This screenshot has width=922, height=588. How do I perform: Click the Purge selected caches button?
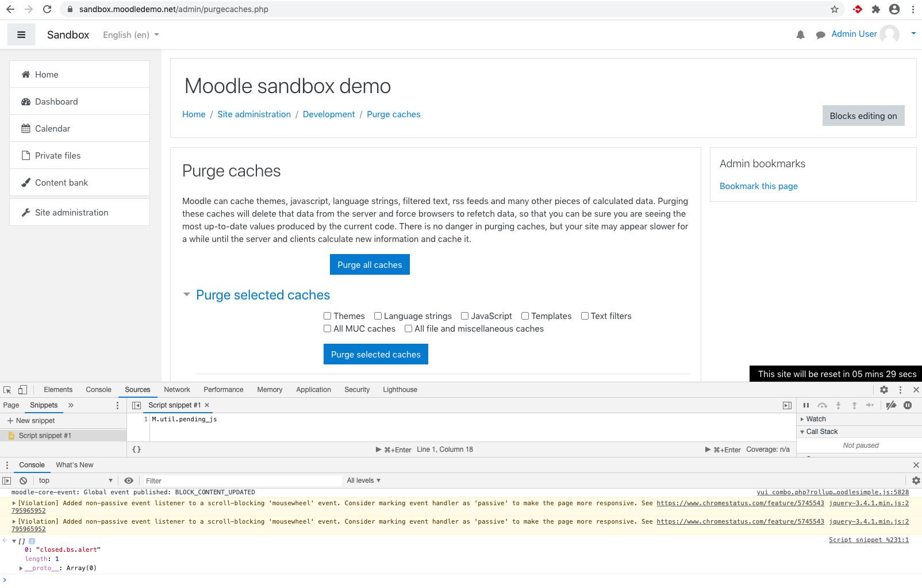376,354
